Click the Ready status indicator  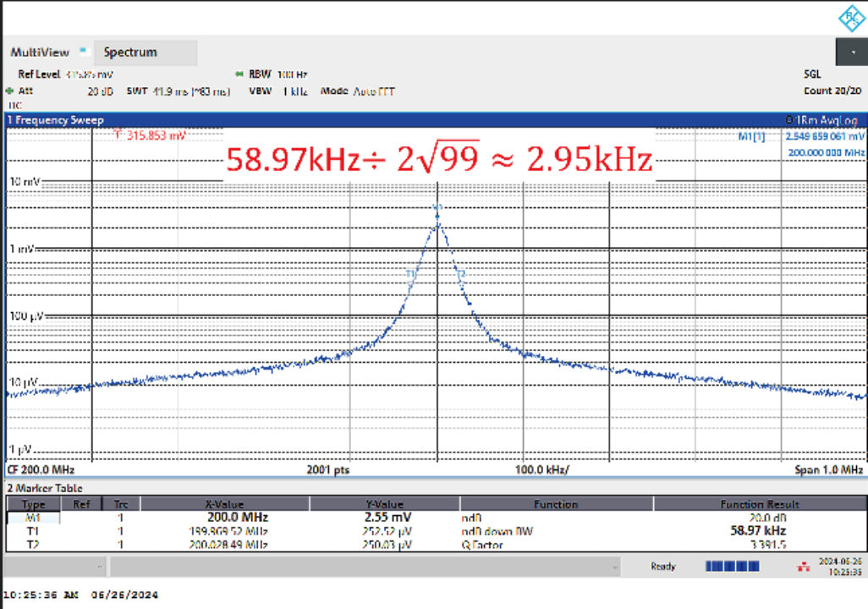663,567
